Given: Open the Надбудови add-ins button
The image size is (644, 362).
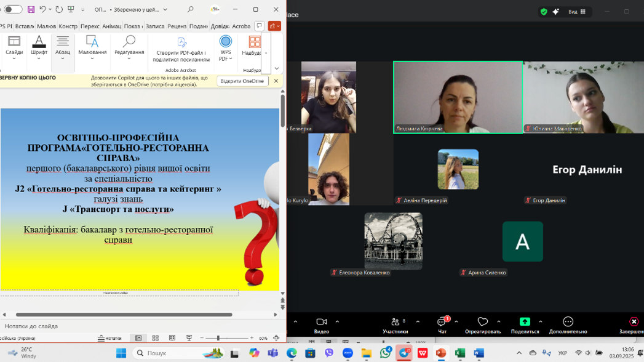Looking at the screenshot, I should [252, 46].
